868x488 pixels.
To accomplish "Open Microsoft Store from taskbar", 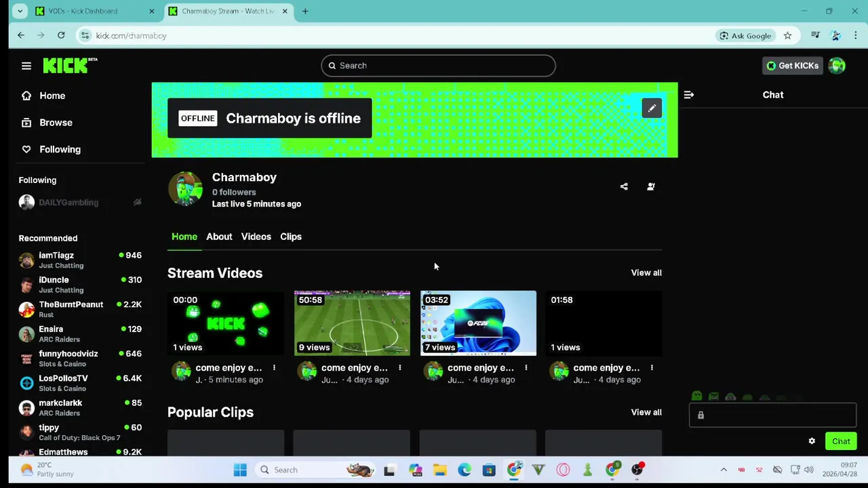I will pos(489,470).
